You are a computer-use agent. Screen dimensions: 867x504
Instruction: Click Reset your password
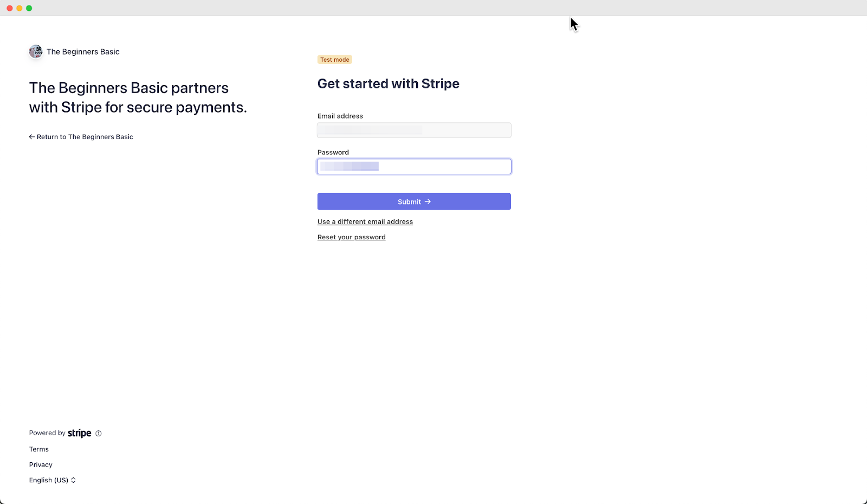(x=351, y=237)
